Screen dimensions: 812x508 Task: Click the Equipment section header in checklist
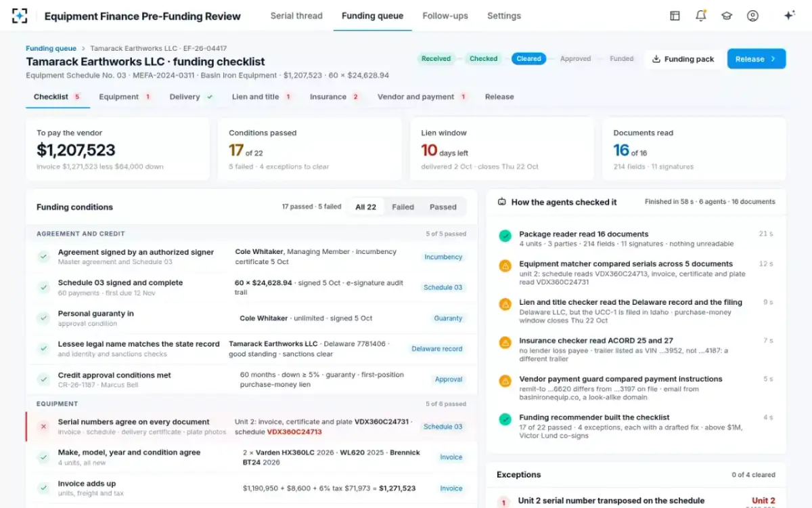252,404
